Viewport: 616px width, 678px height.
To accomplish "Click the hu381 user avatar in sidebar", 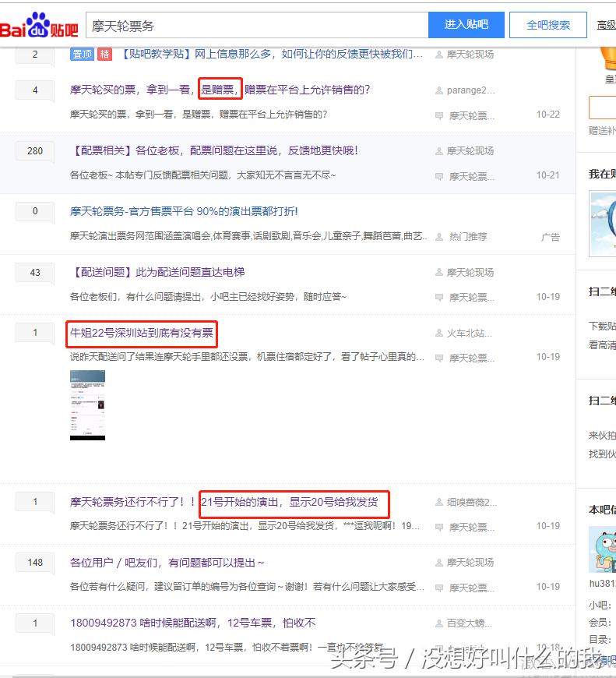I will 603,549.
